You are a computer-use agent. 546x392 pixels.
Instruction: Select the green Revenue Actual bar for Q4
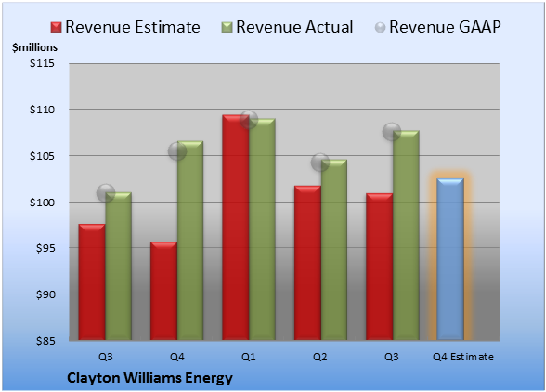(x=190, y=241)
